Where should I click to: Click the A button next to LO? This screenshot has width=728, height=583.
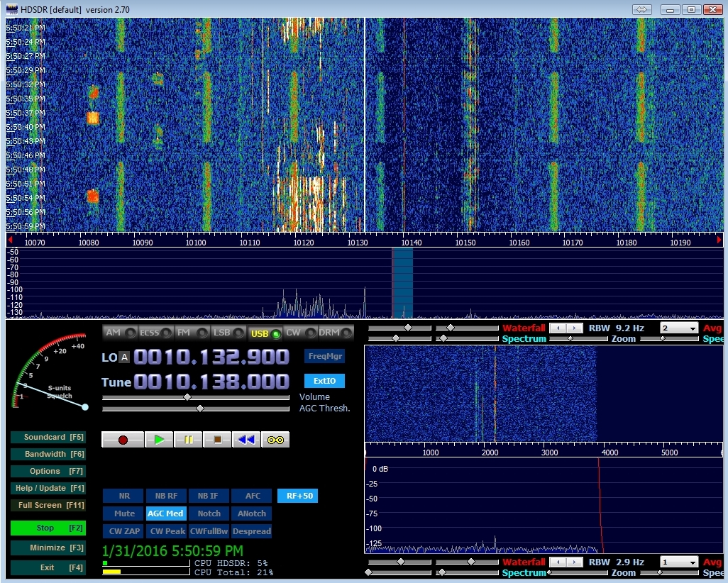[x=124, y=357]
